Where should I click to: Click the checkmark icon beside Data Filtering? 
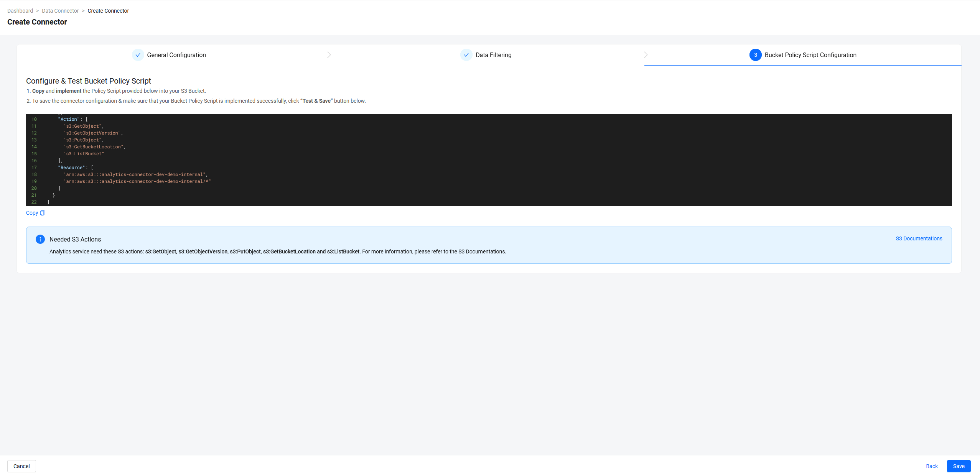[466, 55]
